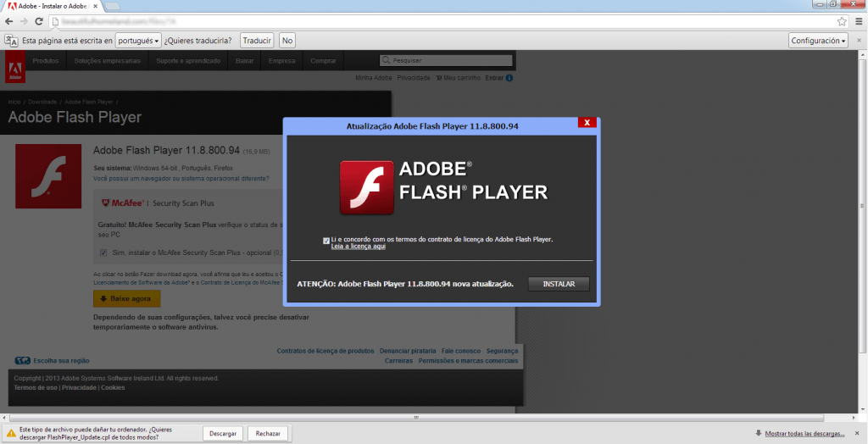Click the vertical page scrollbar
Screen dimensions: 868x444
pyautogui.click(x=863, y=205)
